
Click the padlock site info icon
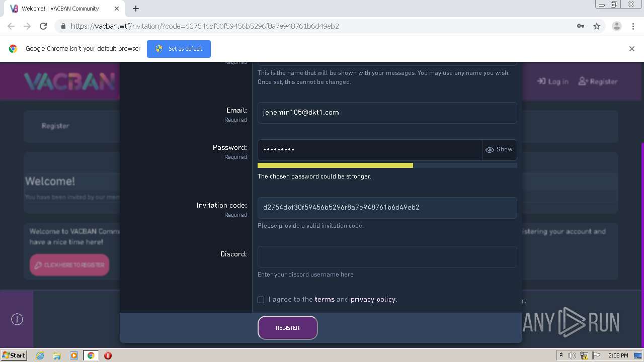[x=63, y=26]
